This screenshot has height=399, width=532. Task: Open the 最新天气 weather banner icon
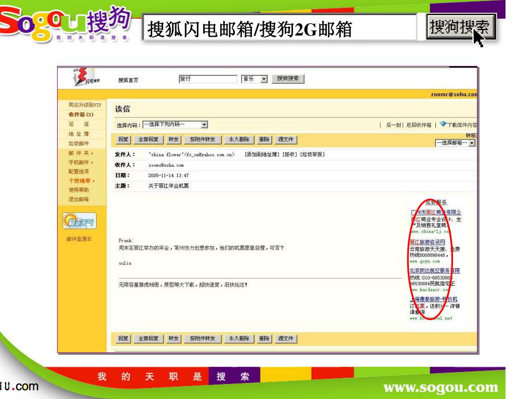[79, 221]
